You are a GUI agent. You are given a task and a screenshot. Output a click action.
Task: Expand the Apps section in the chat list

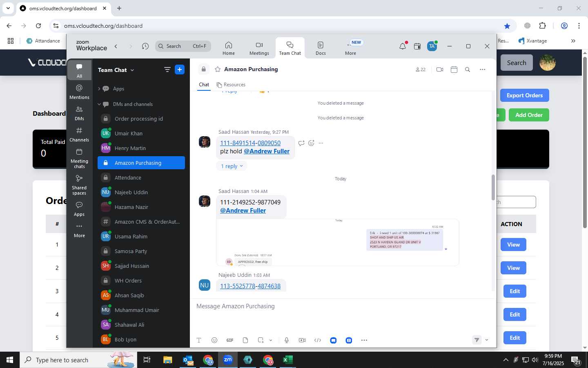click(x=99, y=89)
